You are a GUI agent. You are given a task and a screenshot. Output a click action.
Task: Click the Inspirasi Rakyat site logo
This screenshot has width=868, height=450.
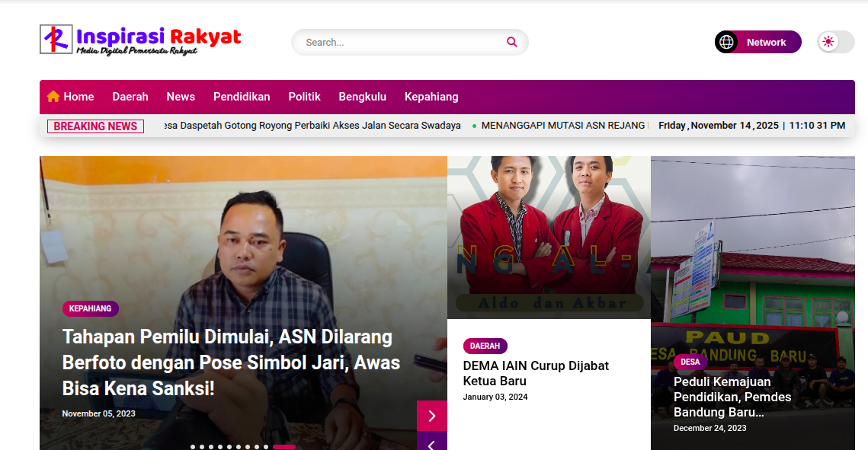click(x=140, y=40)
